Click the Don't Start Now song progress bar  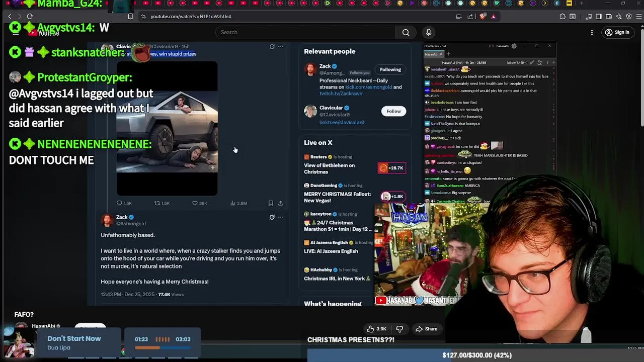click(x=162, y=347)
